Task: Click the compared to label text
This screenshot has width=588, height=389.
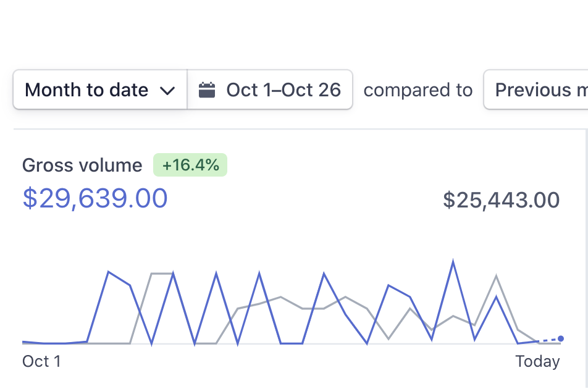Action: [x=418, y=90]
